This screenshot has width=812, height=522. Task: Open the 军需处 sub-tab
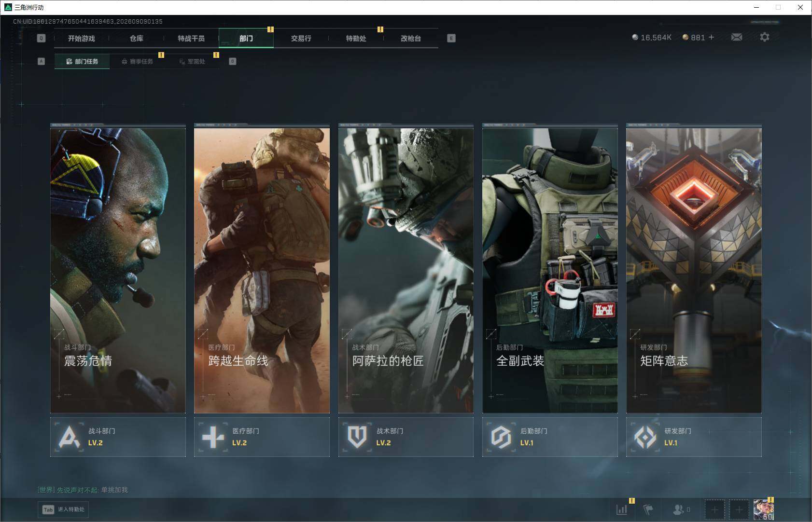[192, 61]
